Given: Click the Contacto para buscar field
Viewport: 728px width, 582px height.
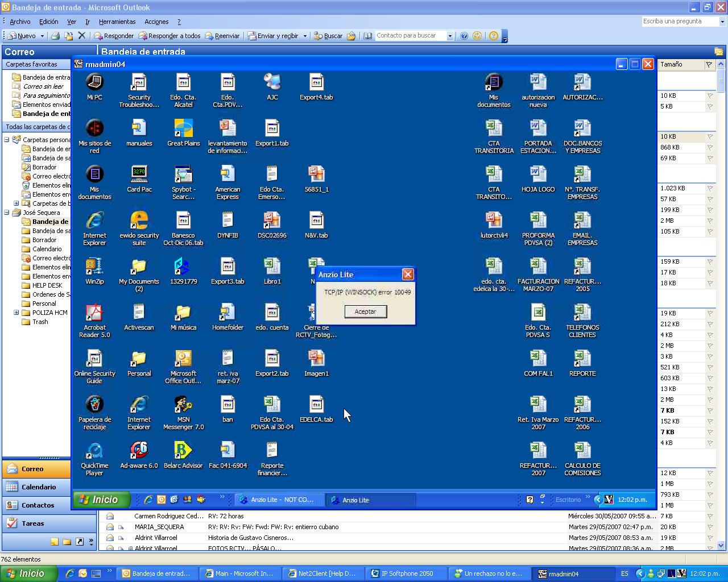Looking at the screenshot, I should (x=410, y=36).
